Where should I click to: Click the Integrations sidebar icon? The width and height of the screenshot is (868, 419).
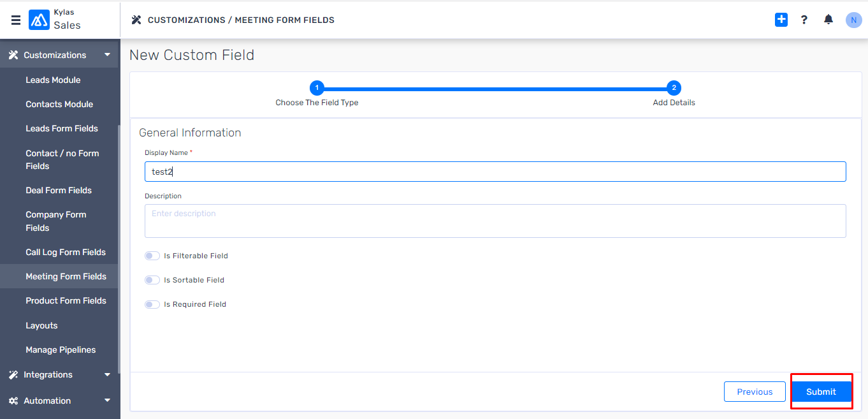[x=13, y=375]
